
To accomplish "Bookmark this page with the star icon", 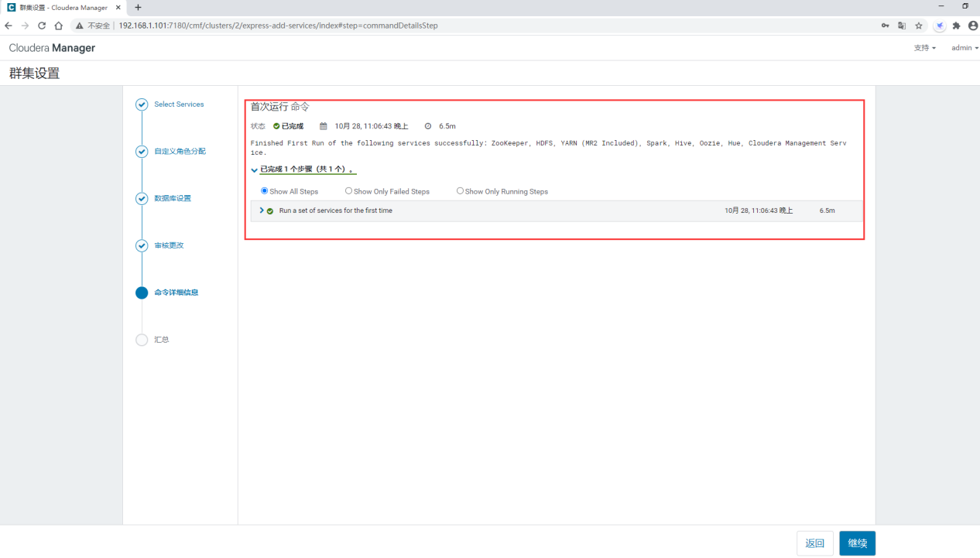I will click(x=919, y=26).
